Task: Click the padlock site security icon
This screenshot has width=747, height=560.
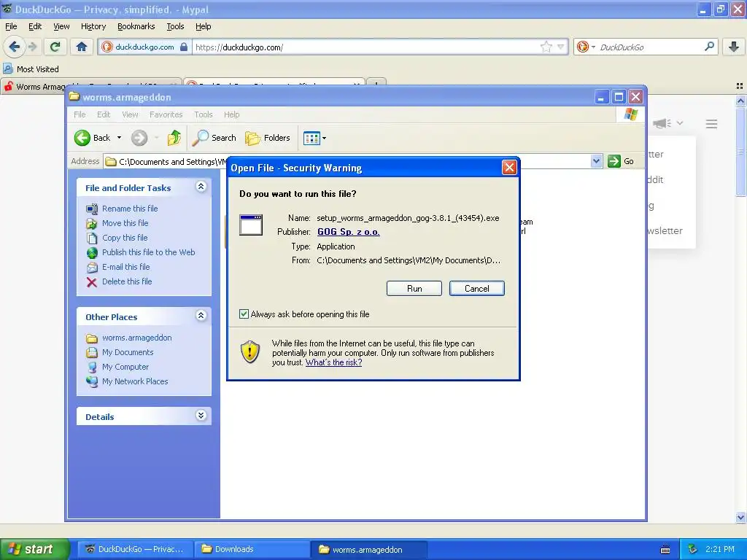Action: (184, 47)
